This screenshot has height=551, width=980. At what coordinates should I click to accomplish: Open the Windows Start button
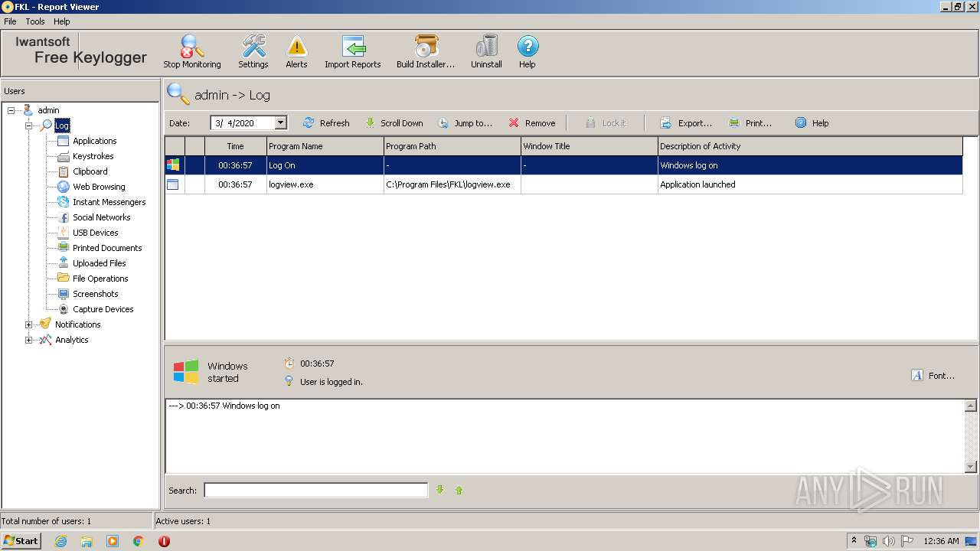(x=21, y=540)
